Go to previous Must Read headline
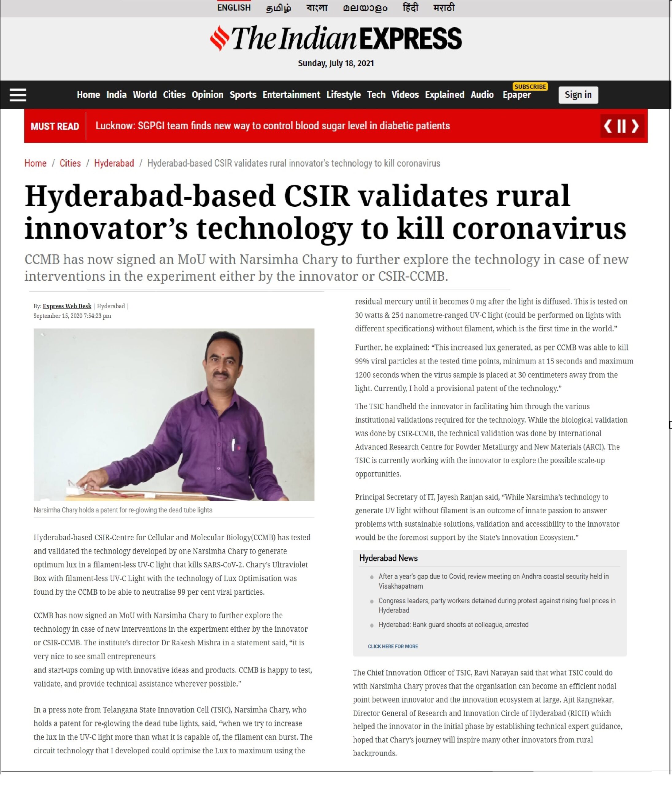This screenshot has width=672, height=786. coord(608,126)
